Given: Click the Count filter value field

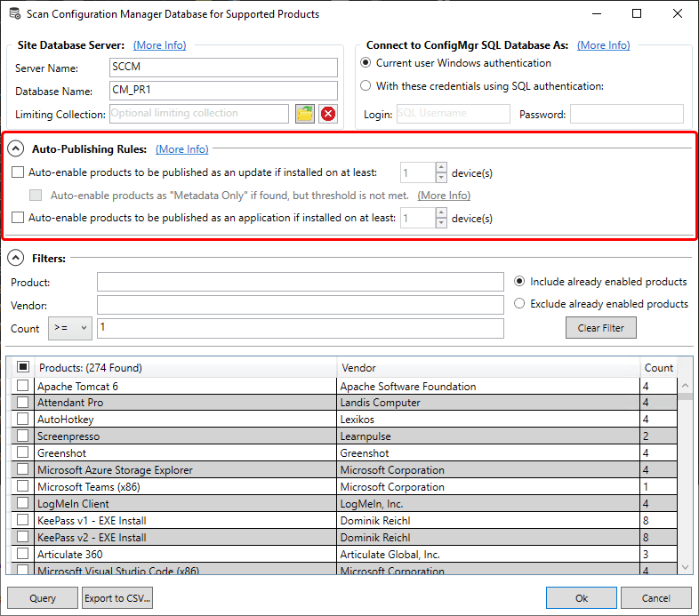Looking at the screenshot, I should coord(301,328).
